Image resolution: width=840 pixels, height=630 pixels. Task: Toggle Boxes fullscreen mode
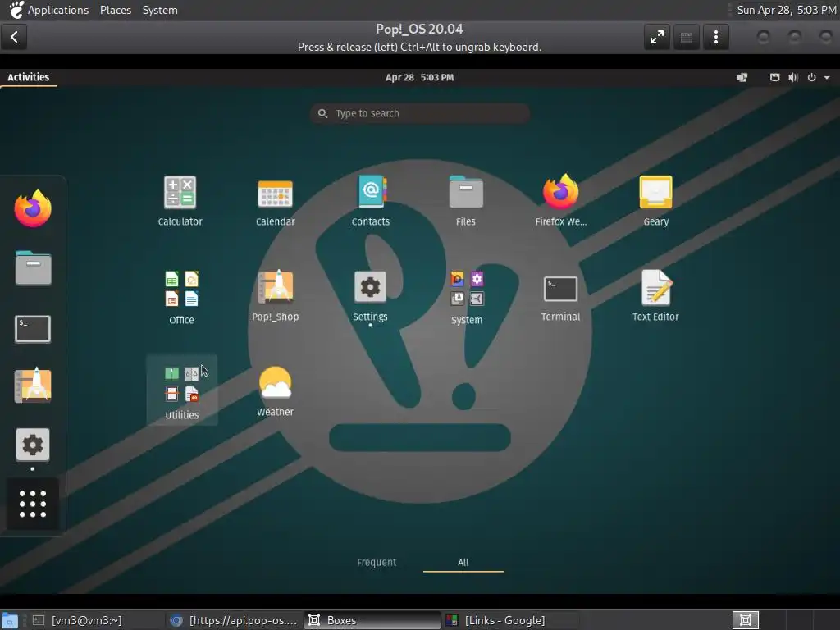[657, 37]
